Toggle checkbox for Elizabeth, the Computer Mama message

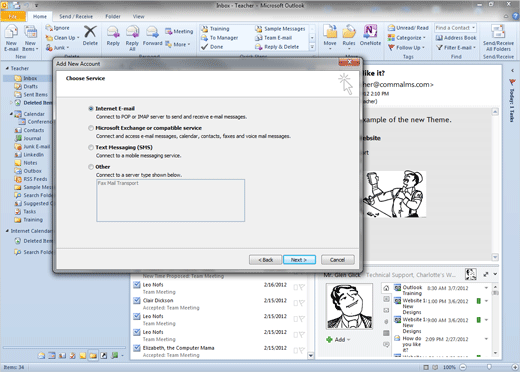pyautogui.click(x=137, y=348)
